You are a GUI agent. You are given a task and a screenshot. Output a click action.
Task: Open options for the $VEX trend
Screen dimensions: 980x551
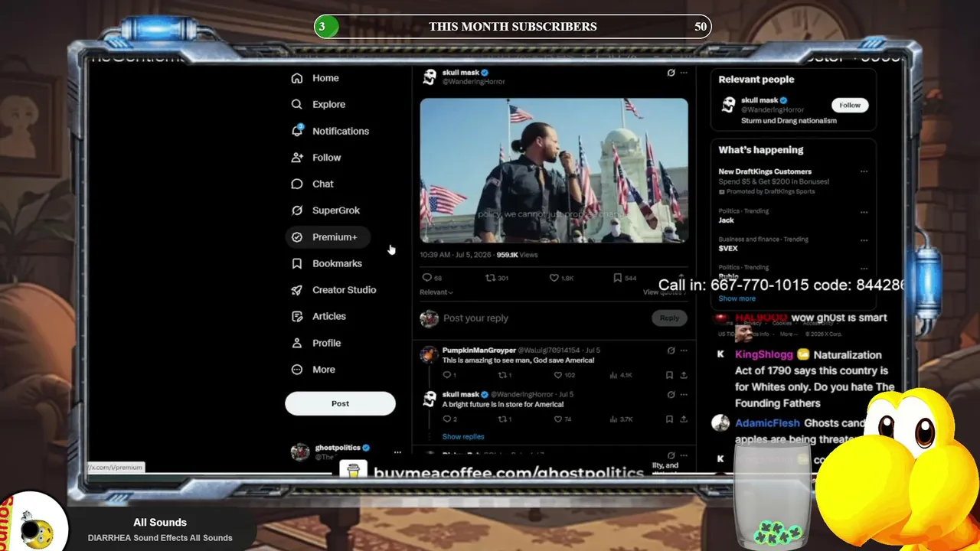click(x=864, y=240)
